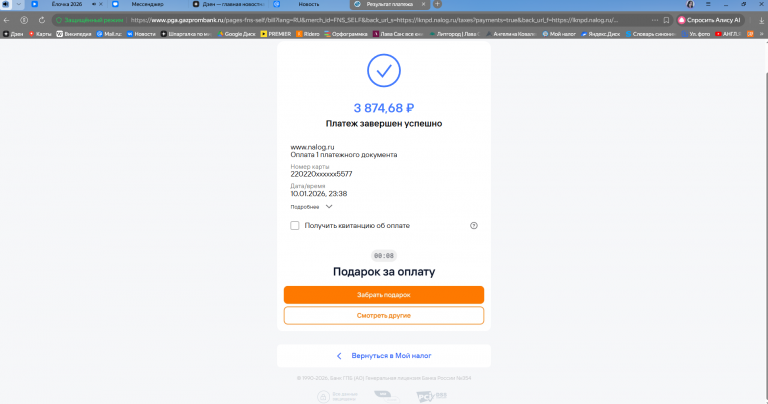The image size is (768, 404).
Task: Open the tab list dropdown arrow
Action: click(x=19, y=4)
